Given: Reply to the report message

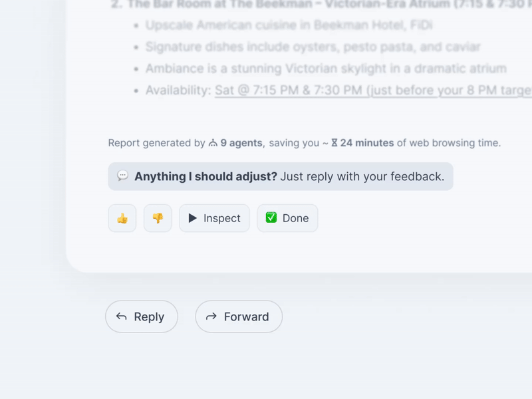Looking at the screenshot, I should pos(141,317).
